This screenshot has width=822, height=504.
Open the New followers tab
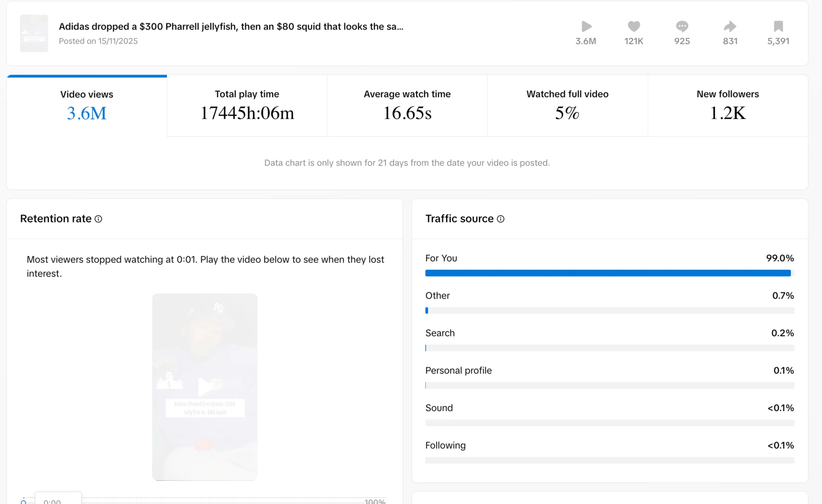point(728,106)
